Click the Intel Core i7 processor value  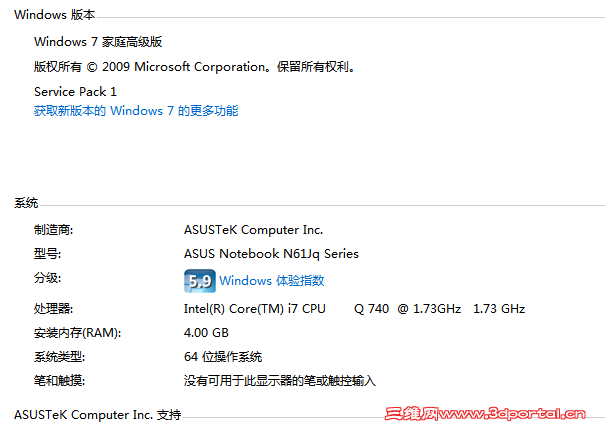point(354,309)
